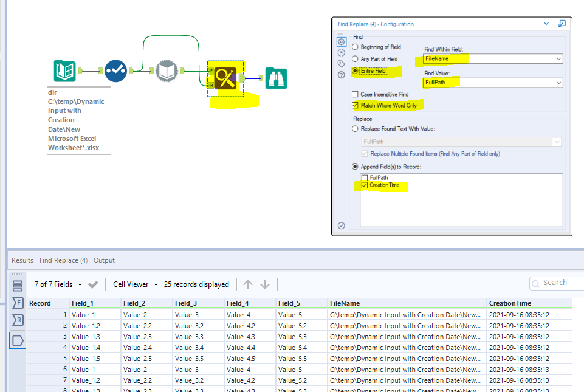Select FileName cell in record 1

[407, 315]
